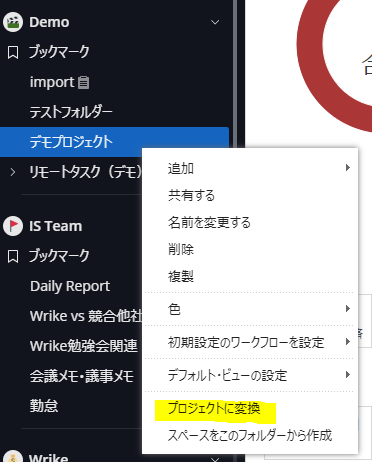Image resolution: width=372 pixels, height=462 pixels.
Task: Open the 色 submenu arrow
Action: pyautogui.click(x=348, y=308)
